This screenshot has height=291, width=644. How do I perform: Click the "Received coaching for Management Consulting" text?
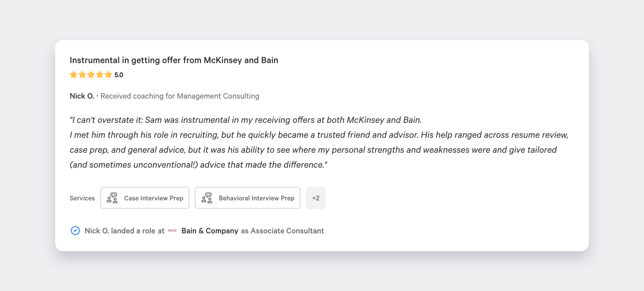[180, 96]
